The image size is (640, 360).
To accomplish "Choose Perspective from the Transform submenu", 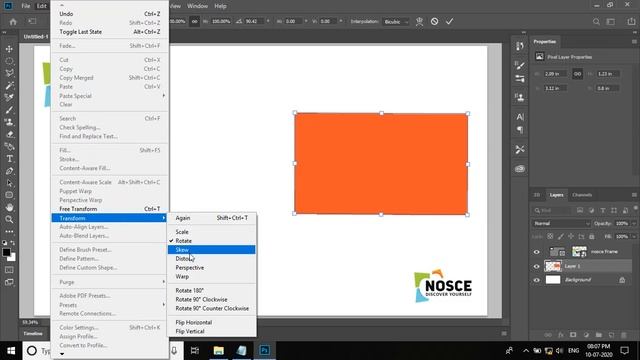I will [211, 268].
